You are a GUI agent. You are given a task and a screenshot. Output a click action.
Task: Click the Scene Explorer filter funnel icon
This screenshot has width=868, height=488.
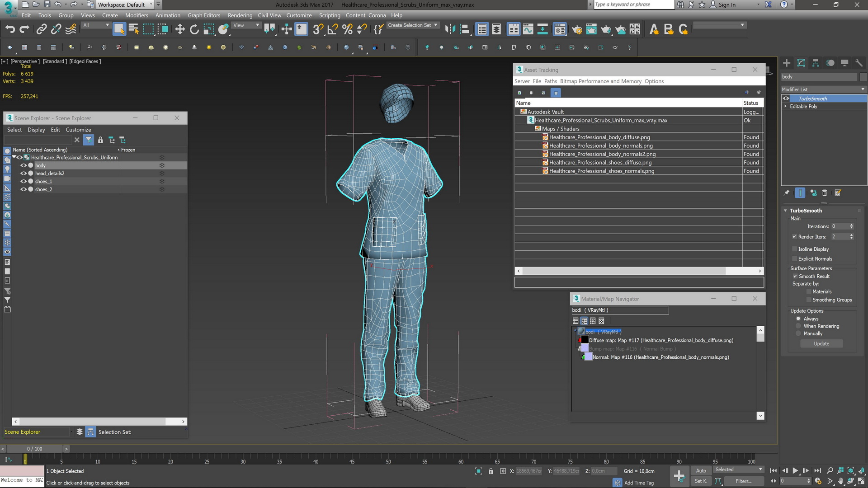(89, 140)
